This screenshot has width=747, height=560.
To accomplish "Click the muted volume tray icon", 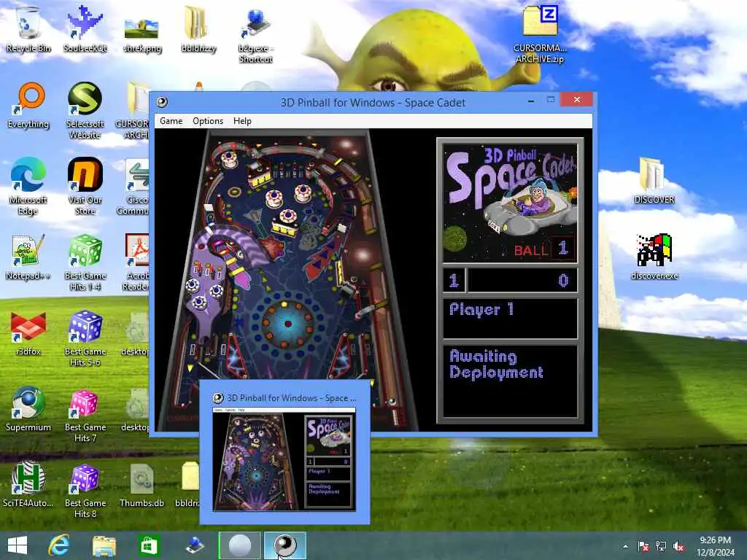I will [678, 546].
